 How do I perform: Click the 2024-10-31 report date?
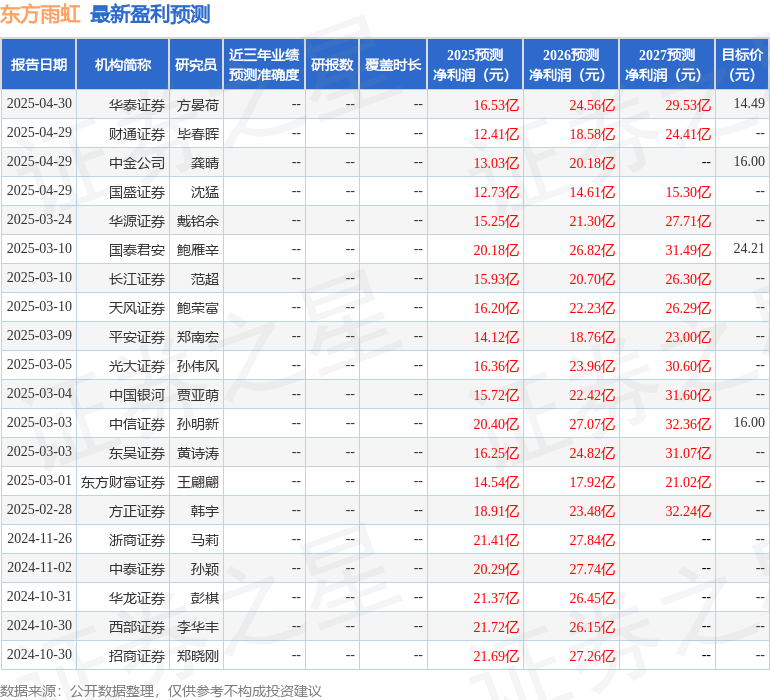pyautogui.click(x=39, y=596)
